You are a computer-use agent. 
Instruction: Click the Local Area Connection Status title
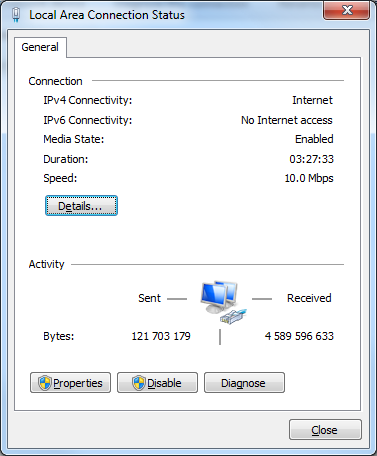click(107, 15)
